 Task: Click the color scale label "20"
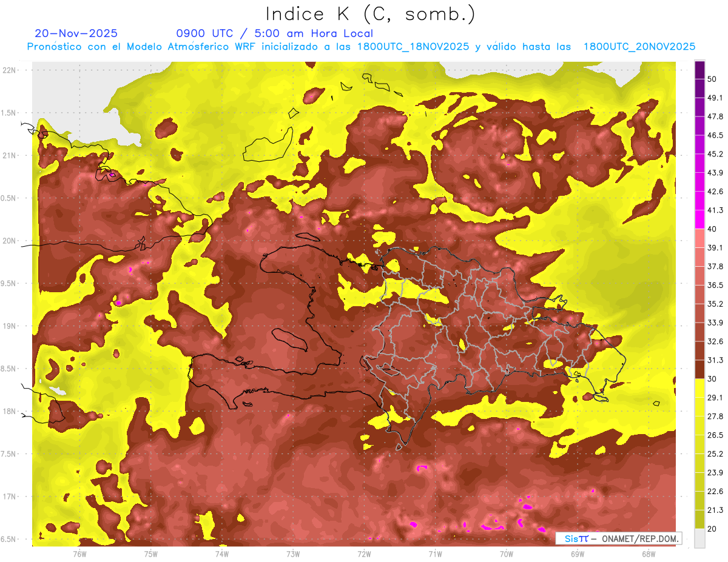click(713, 529)
